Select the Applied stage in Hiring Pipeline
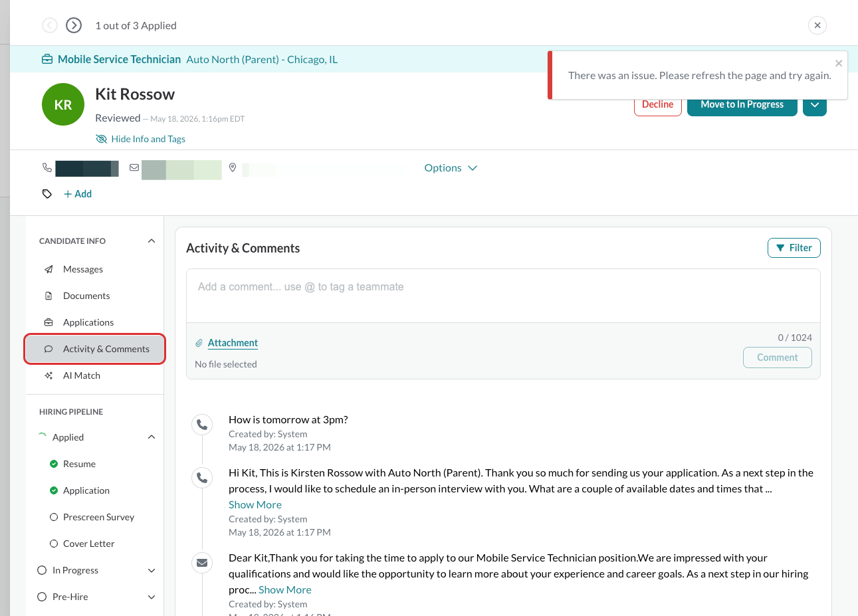This screenshot has height=616, width=858. click(68, 437)
